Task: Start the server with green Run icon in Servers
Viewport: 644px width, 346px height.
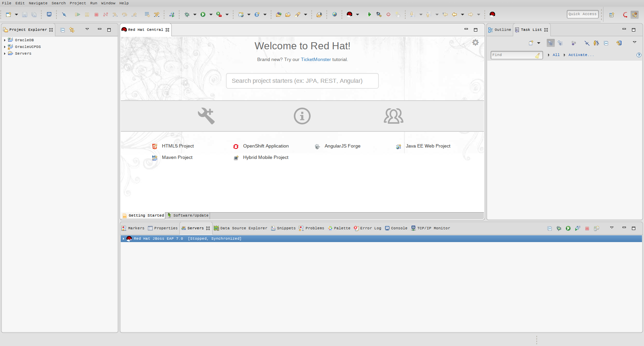Action: tap(568, 228)
